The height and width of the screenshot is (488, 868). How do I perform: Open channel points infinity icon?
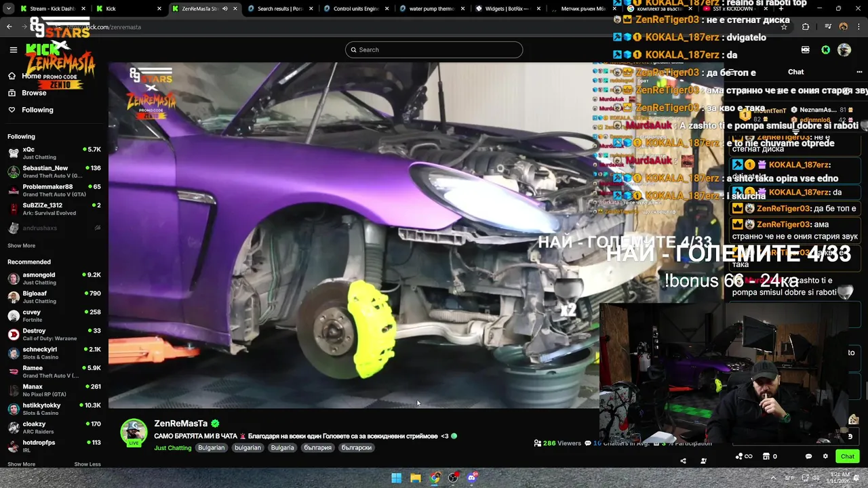(743, 456)
